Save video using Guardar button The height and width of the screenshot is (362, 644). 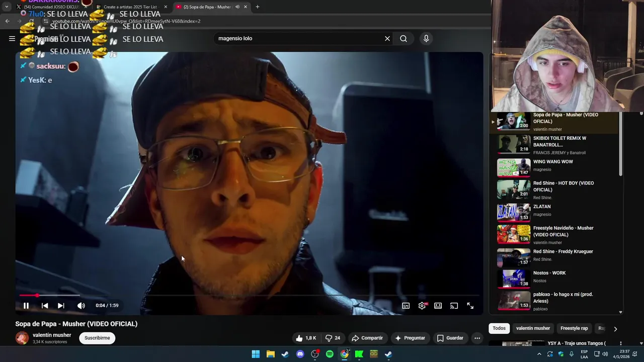pos(450,338)
